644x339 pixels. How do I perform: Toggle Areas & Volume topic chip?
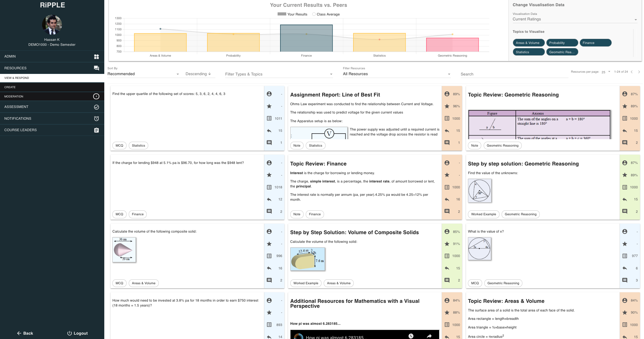[529, 43]
